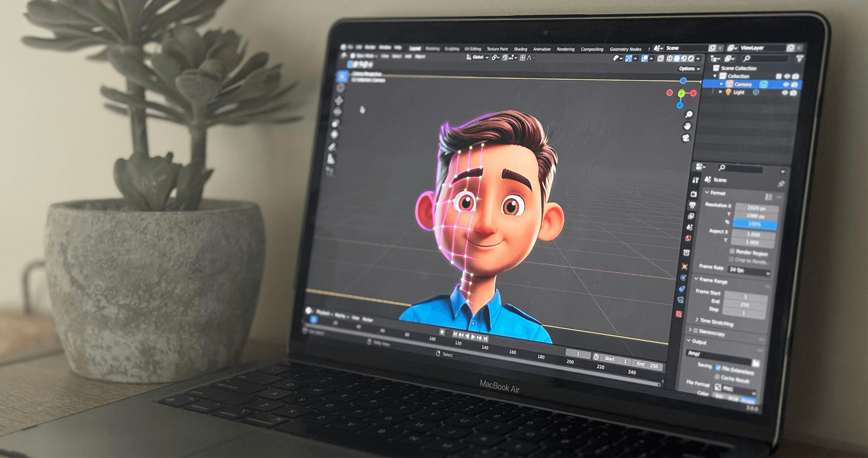Open the Options dropdown in the viewport
Viewport: 868px width, 458px height.
pos(689,69)
